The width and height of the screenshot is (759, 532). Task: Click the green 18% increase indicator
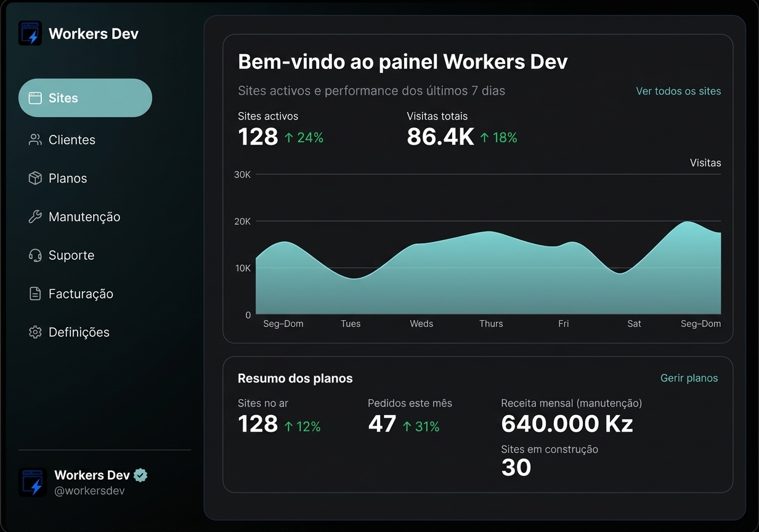498,137
